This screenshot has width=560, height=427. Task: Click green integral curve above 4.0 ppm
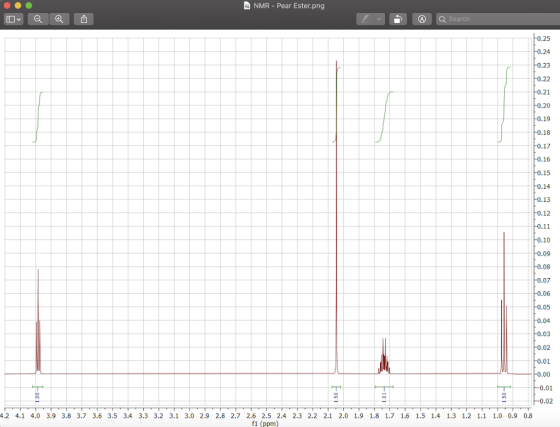click(x=38, y=117)
